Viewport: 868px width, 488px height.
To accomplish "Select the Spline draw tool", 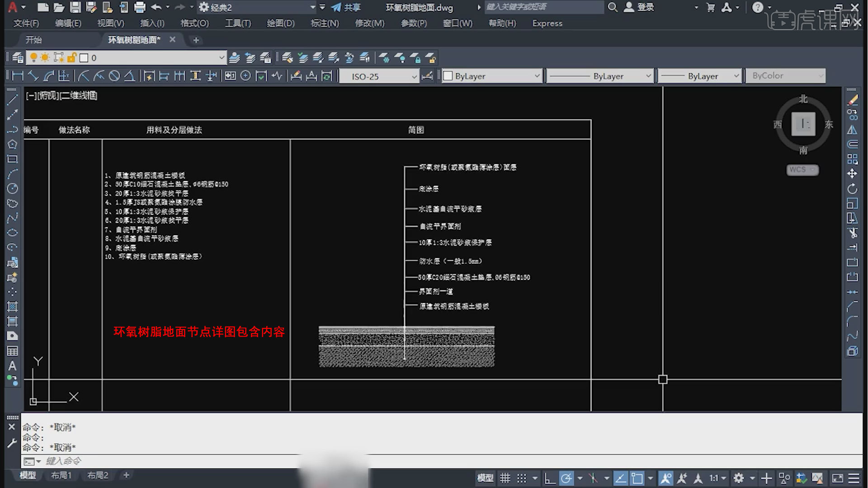I will (x=12, y=218).
